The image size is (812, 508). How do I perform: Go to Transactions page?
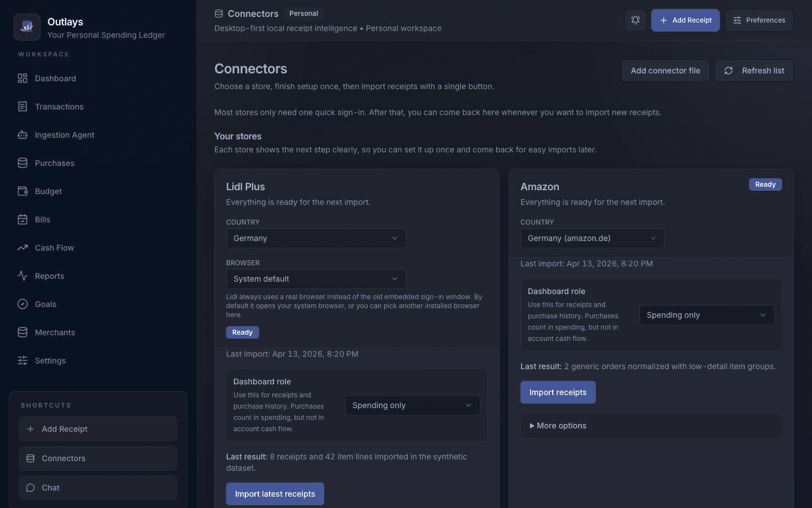pos(98,107)
